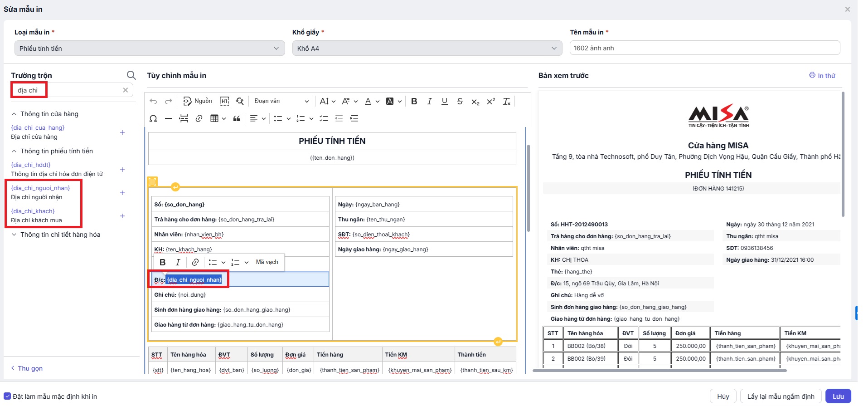
Task: Open the Đoạn văn paragraph style dropdown
Action: point(281,101)
